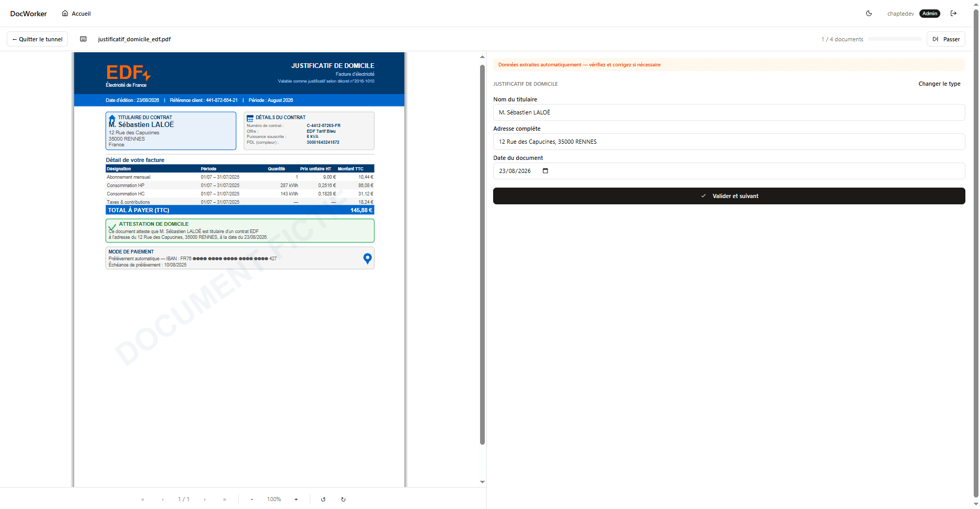Screen dimensions: 980x509
Task: Click the 'MODE DE PAIEMENT' heading
Action: (131, 252)
